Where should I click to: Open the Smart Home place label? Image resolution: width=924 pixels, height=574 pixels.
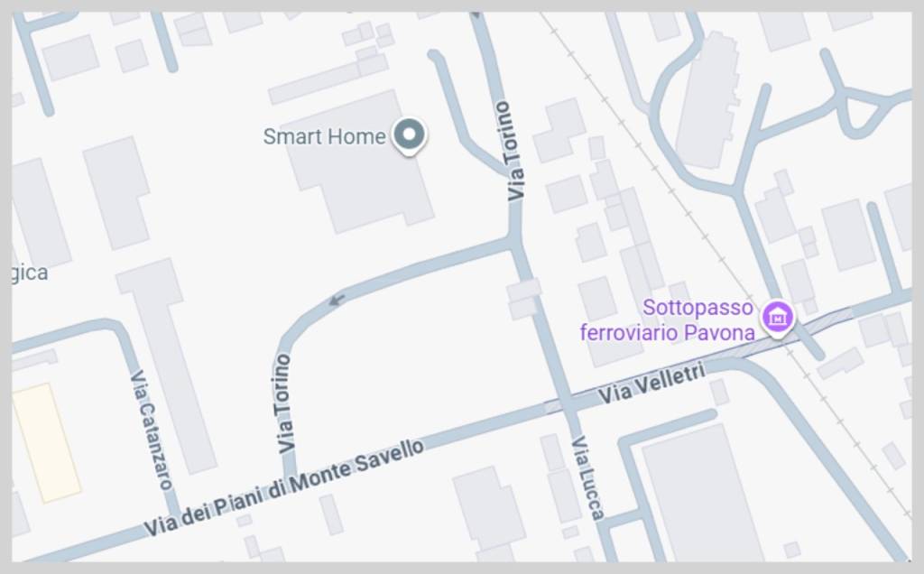point(324,136)
